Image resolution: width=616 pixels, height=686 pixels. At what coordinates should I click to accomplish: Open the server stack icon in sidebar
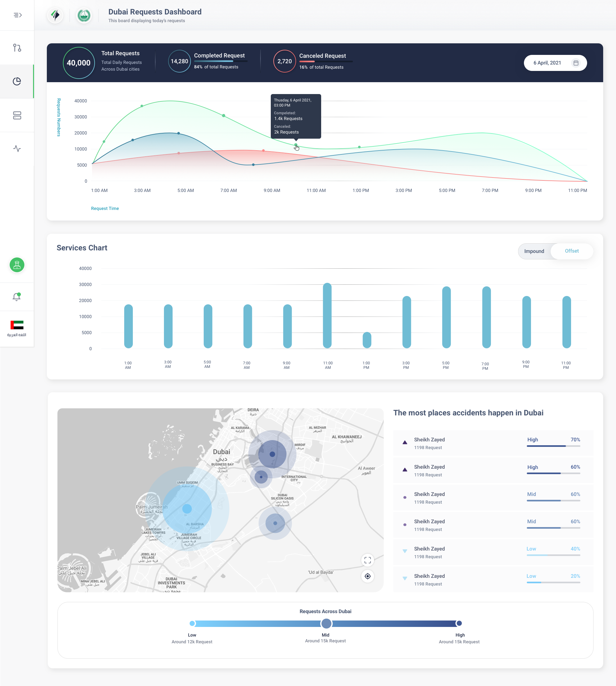(x=17, y=116)
